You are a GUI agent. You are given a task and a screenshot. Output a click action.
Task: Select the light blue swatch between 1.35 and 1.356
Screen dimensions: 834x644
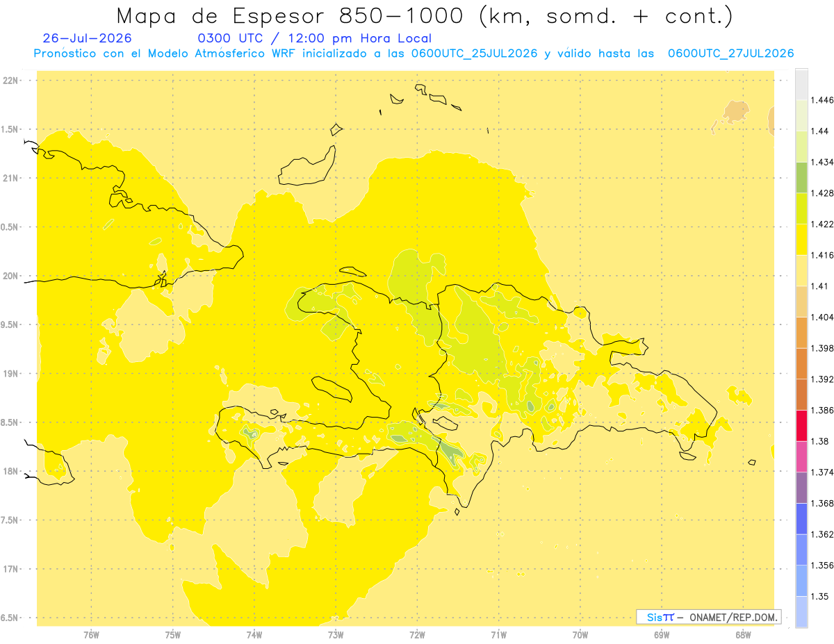click(x=801, y=581)
